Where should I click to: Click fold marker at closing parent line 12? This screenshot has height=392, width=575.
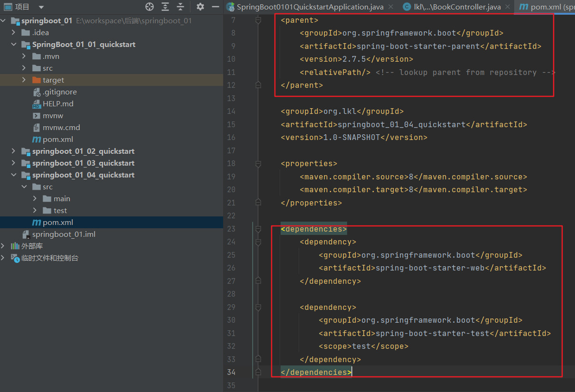(258, 85)
